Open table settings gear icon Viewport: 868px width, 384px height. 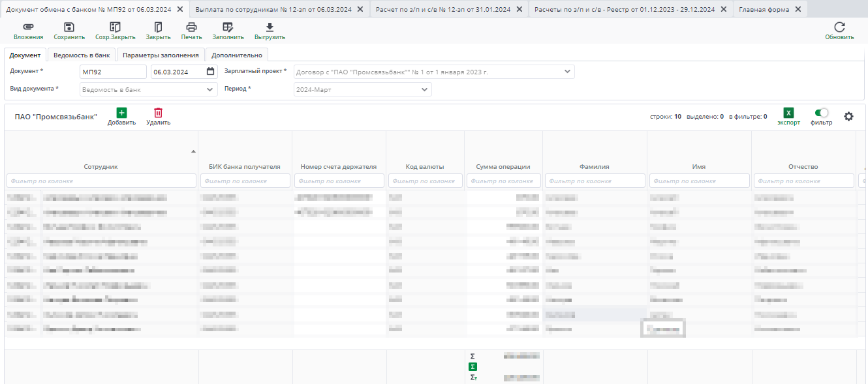tap(848, 116)
